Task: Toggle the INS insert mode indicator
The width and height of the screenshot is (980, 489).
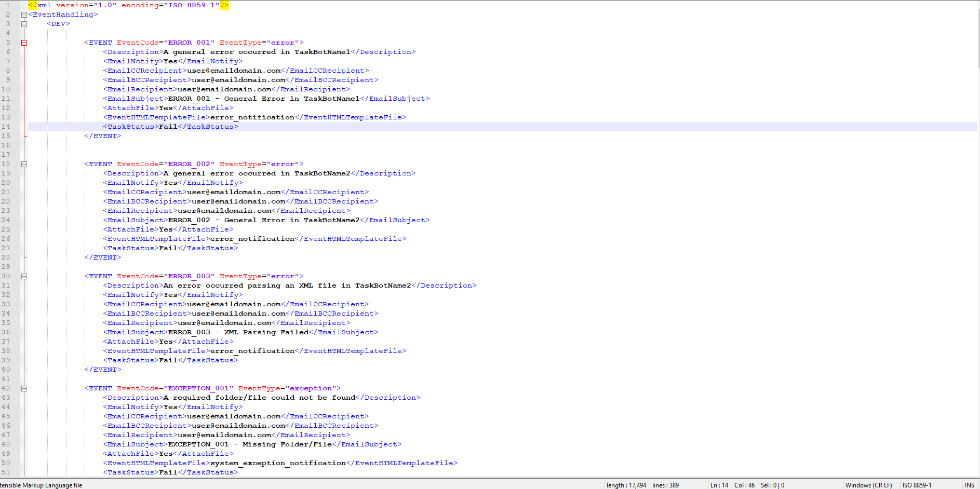Action: click(x=969, y=485)
